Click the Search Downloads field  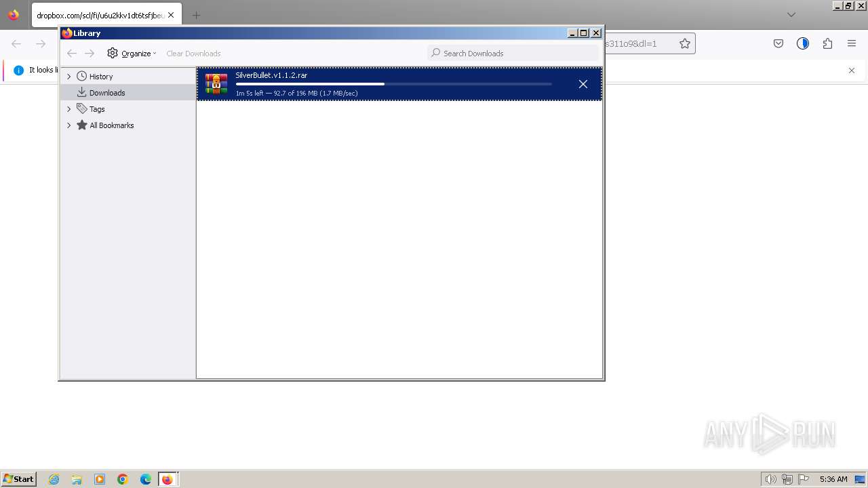click(513, 53)
